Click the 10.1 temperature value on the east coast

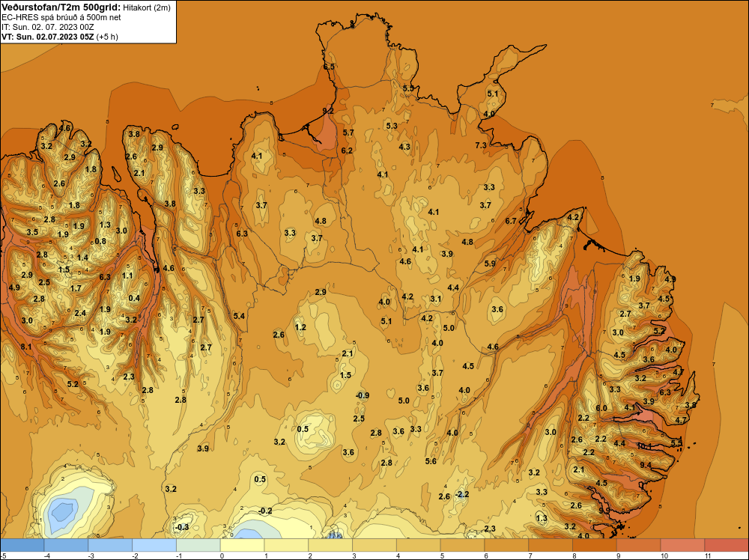(644, 446)
